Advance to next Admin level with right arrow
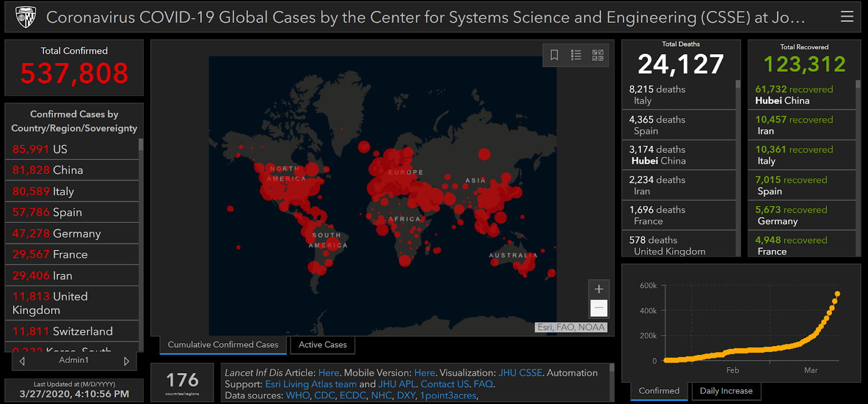This screenshot has height=404, width=868. point(126,361)
